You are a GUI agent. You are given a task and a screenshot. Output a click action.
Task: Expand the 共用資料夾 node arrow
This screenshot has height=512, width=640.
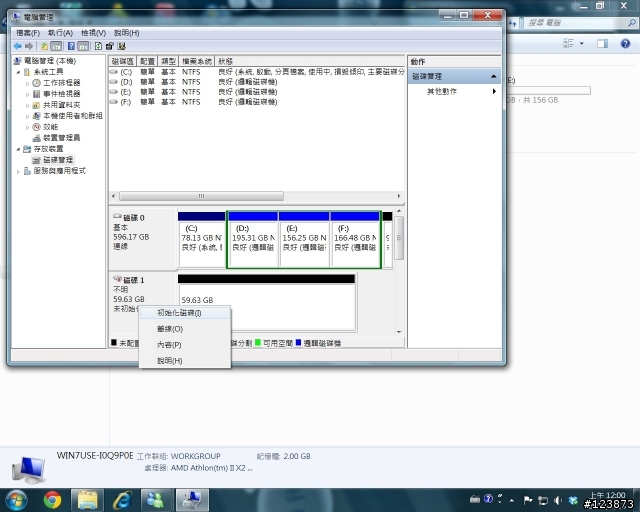(x=27, y=105)
